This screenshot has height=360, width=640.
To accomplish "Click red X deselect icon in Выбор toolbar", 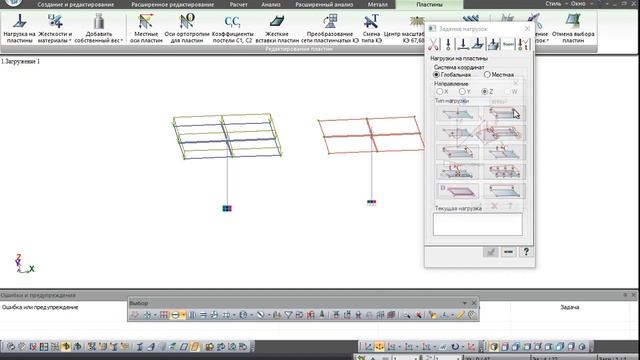I will coord(419,315).
